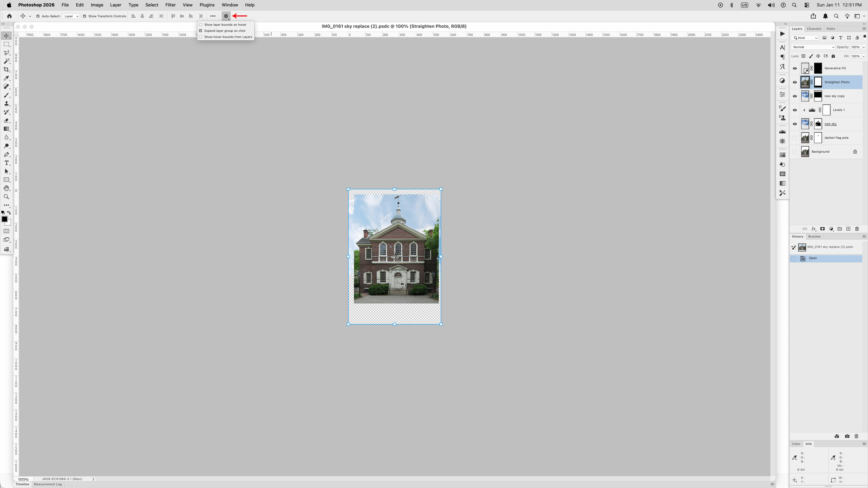
Task: Enable Show layer bounds on hover
Action: (201, 25)
